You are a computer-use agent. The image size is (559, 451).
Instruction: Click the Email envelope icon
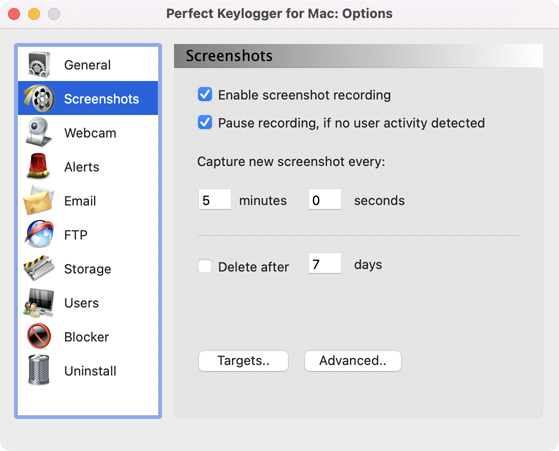tap(39, 200)
